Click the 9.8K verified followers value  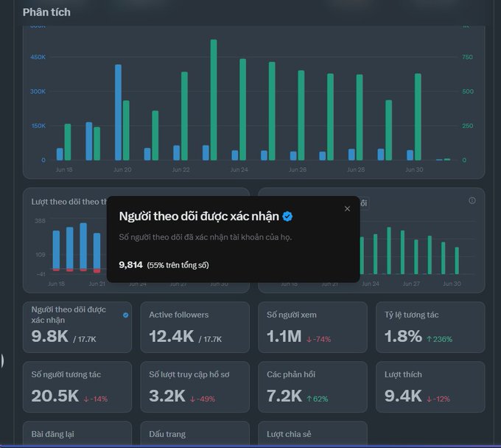click(x=50, y=336)
